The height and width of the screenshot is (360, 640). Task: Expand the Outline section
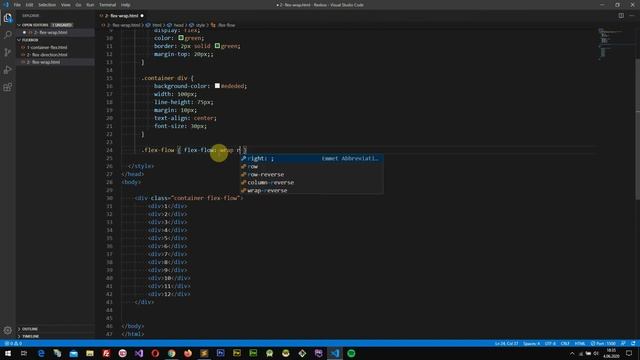55,329
